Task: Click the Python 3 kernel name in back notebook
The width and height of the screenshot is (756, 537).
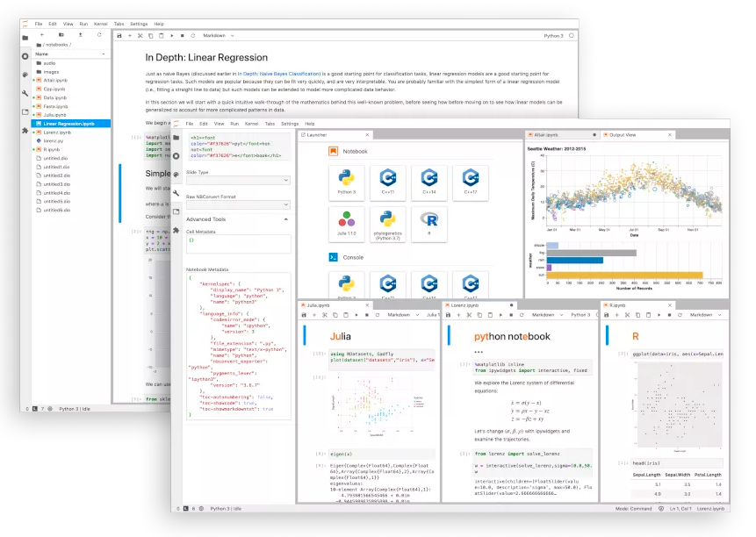Action: pyautogui.click(x=553, y=36)
